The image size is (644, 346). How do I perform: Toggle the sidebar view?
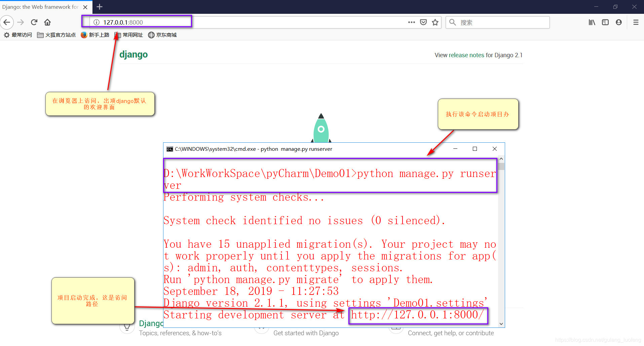pyautogui.click(x=605, y=22)
